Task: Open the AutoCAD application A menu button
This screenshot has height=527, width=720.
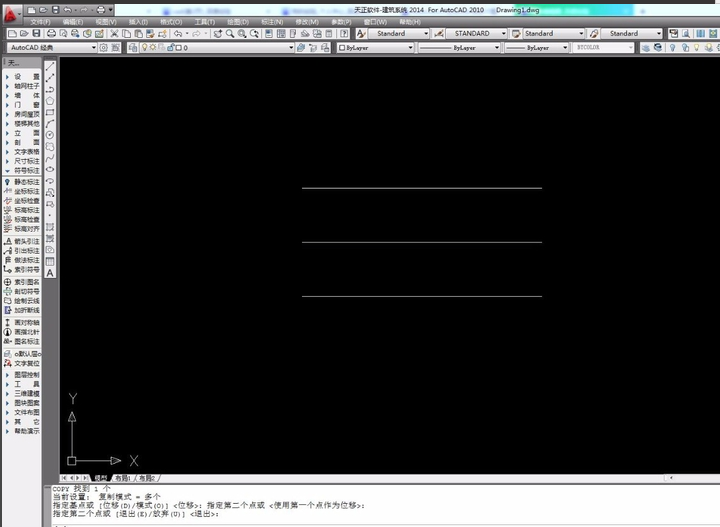Action: point(11,15)
